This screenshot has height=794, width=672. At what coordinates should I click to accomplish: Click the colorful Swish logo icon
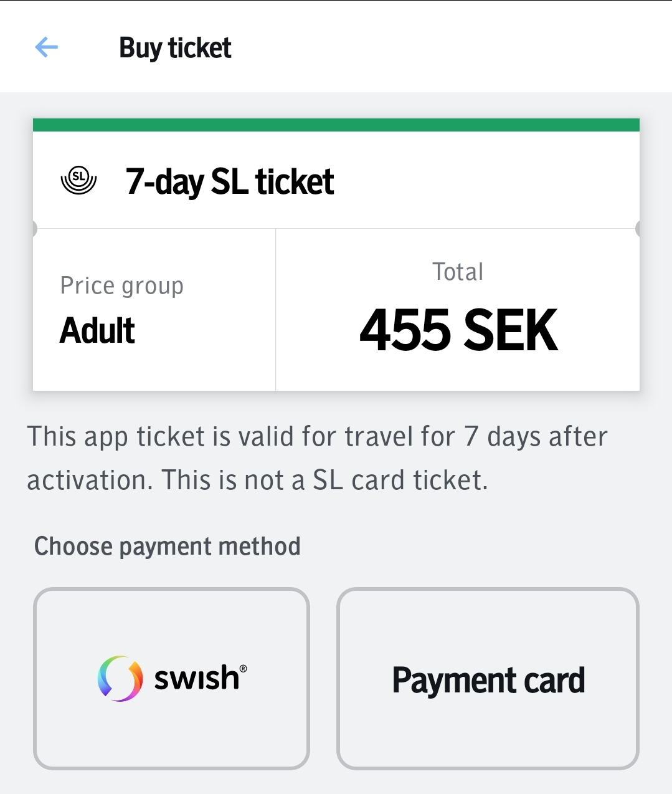click(120, 679)
